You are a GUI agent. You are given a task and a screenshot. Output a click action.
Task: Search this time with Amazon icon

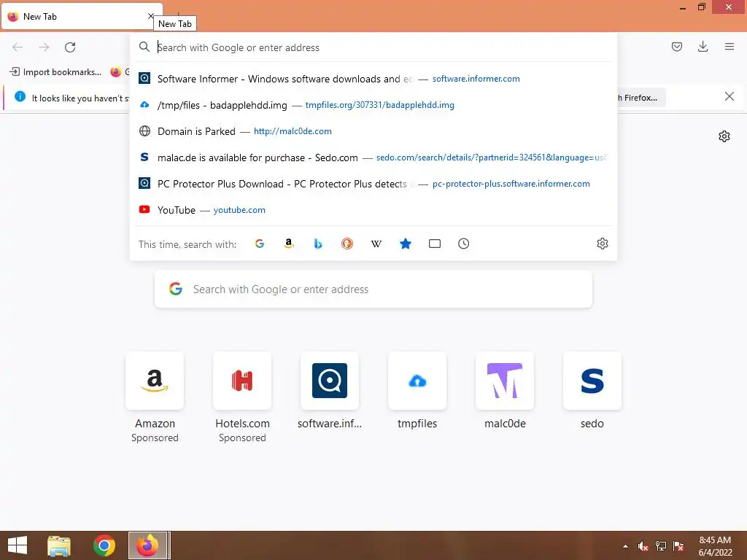289,244
